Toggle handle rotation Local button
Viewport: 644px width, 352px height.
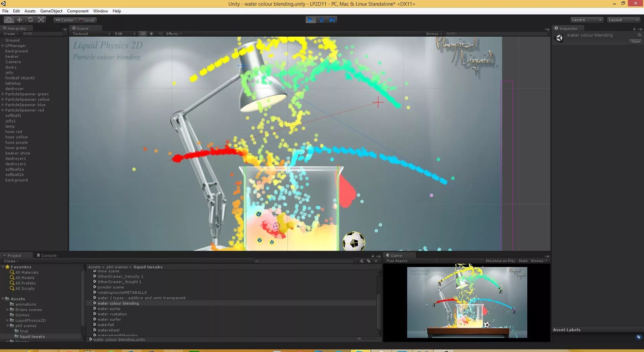87,20
